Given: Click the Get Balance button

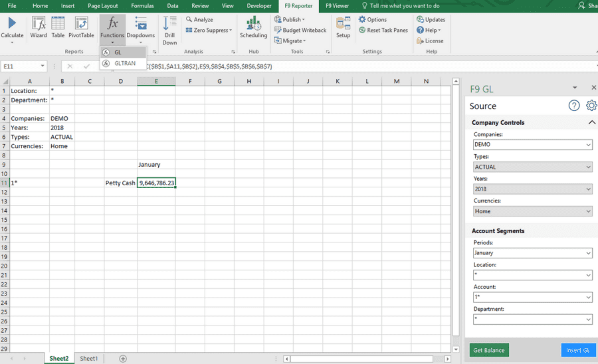Looking at the screenshot, I should (489, 350).
